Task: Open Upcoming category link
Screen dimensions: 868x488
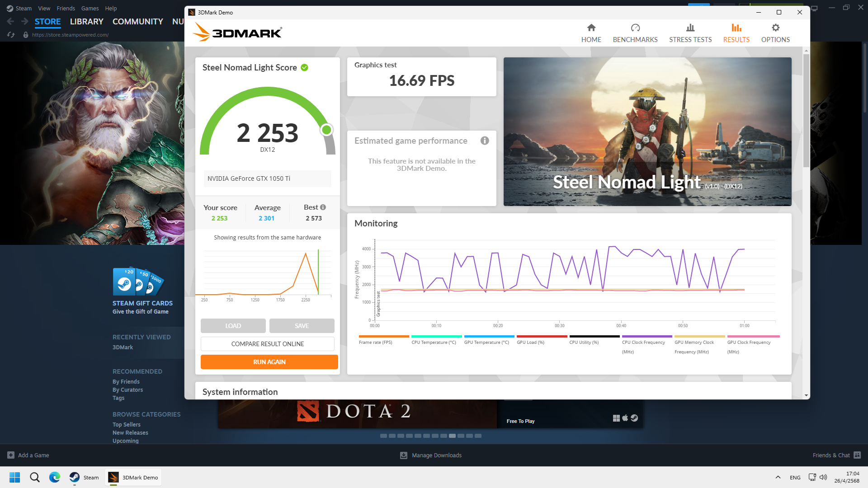Action: click(125, 441)
